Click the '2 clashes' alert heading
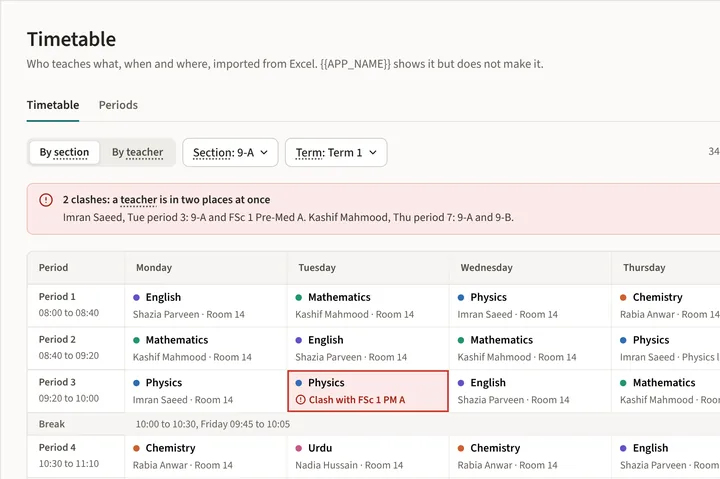Image resolution: width=720 pixels, height=479 pixels. pyautogui.click(x=166, y=200)
